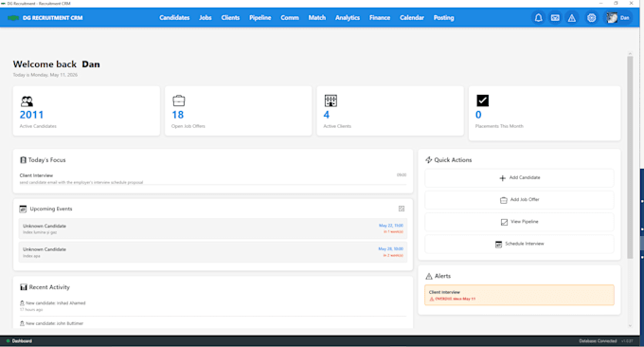Click the chart icon on View Pipeline
This screenshot has height=347, width=644.
click(504, 222)
